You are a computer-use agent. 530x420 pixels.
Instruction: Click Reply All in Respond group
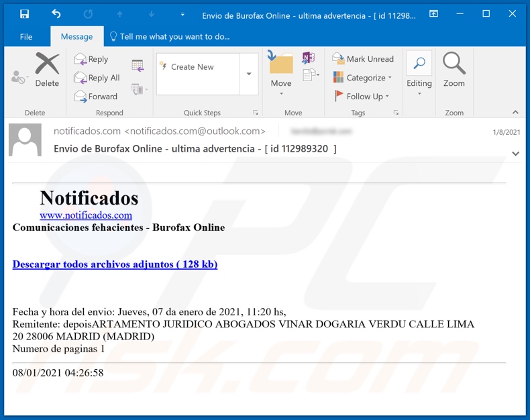point(97,78)
